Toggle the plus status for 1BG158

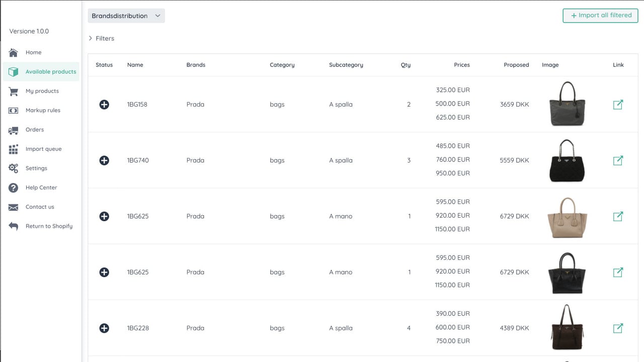pos(104,105)
